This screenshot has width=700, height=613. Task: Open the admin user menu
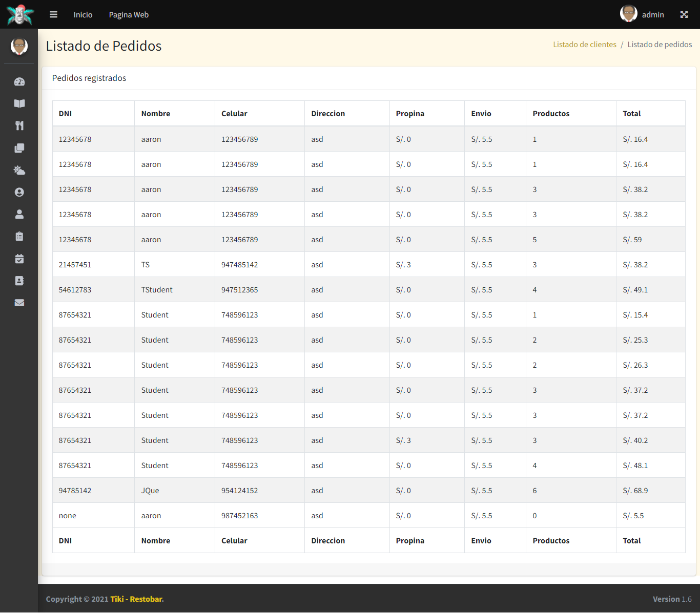click(653, 15)
